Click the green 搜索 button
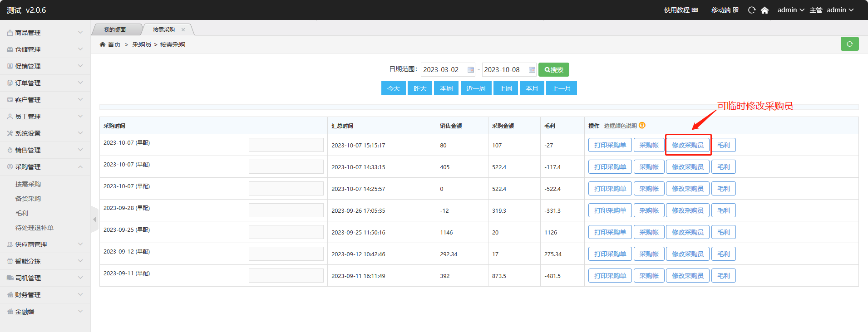Viewport: 868px width, 332px height. (553, 70)
